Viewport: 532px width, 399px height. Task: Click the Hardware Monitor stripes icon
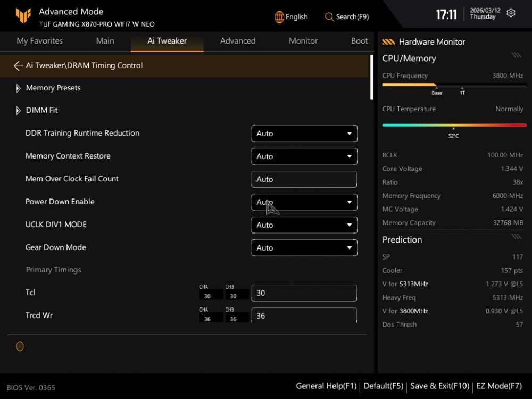(x=388, y=42)
